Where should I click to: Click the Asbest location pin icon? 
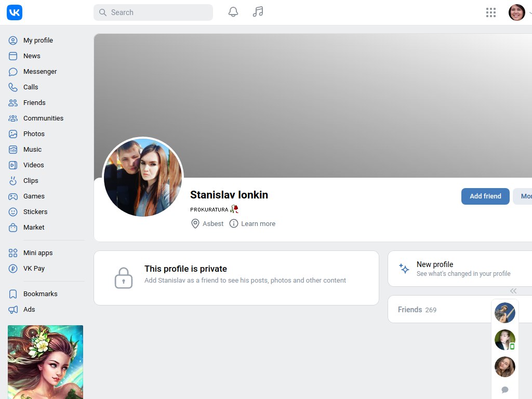click(x=195, y=223)
